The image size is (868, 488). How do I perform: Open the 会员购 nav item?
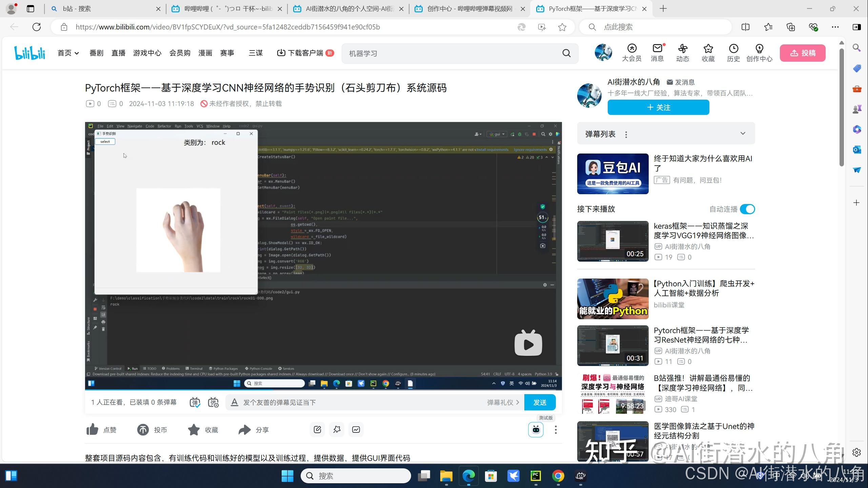pos(180,53)
